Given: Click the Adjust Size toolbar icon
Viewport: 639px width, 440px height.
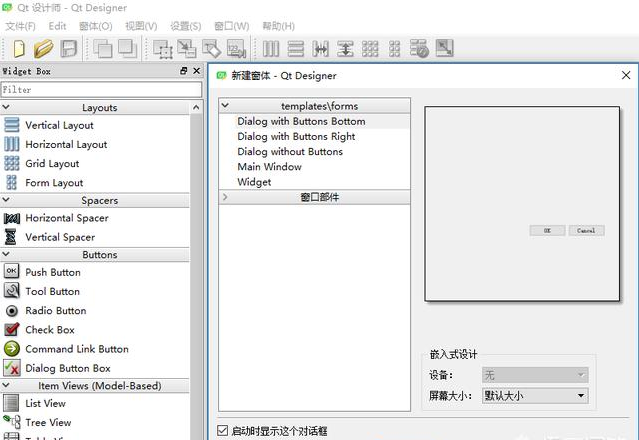Looking at the screenshot, I should point(445,48).
